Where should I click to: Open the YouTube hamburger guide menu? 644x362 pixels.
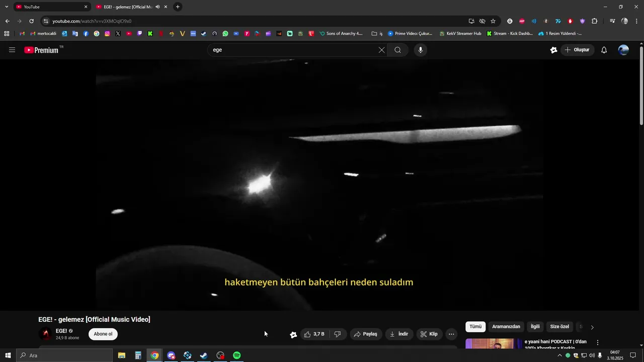click(12, 50)
